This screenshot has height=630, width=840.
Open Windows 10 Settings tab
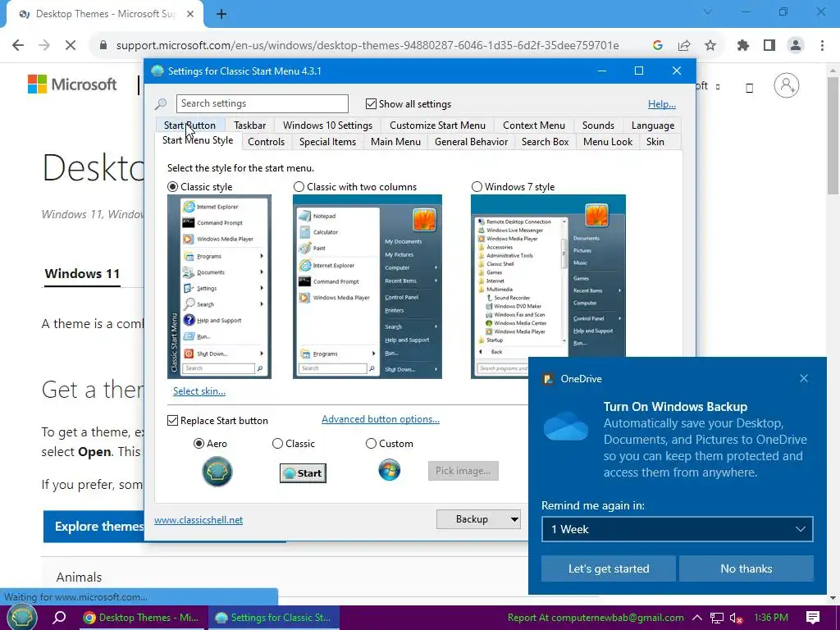[x=327, y=126]
